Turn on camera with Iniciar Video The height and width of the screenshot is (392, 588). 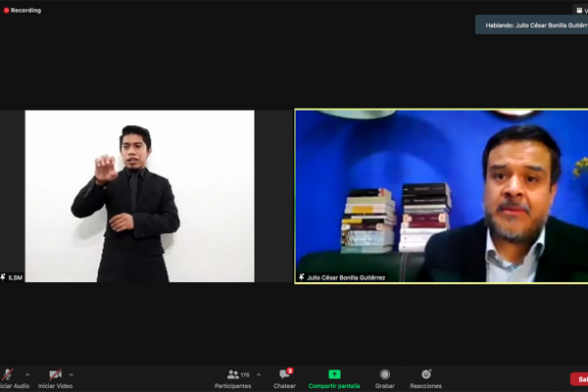(55, 379)
